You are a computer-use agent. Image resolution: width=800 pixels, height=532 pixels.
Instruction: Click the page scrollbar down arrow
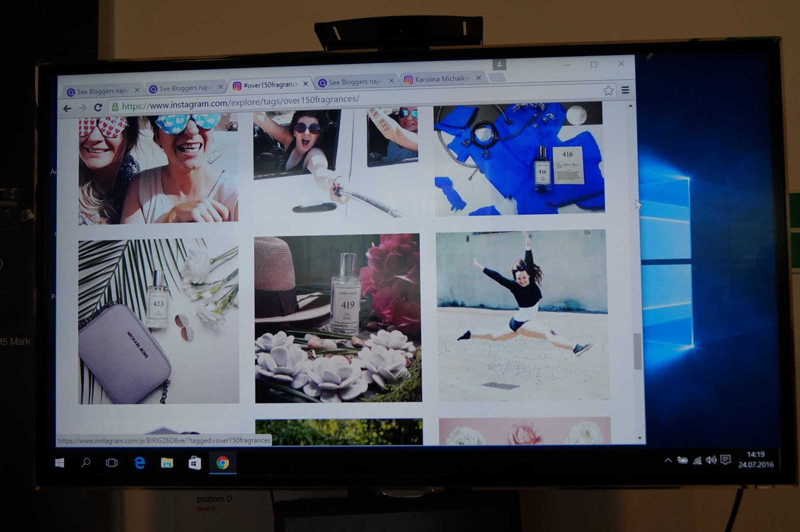tap(640, 438)
